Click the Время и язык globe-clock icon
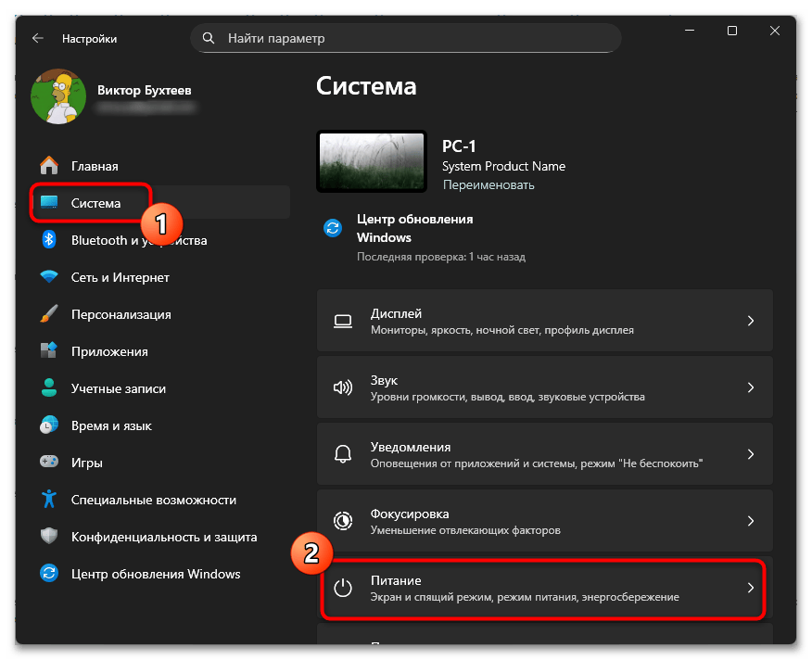Viewport: 812px width, 660px height. 49,425
